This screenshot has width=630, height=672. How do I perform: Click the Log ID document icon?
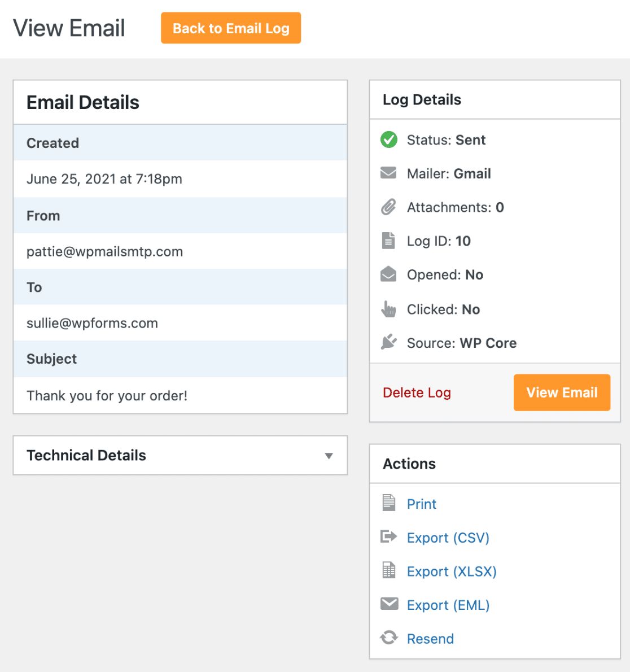[x=388, y=241]
